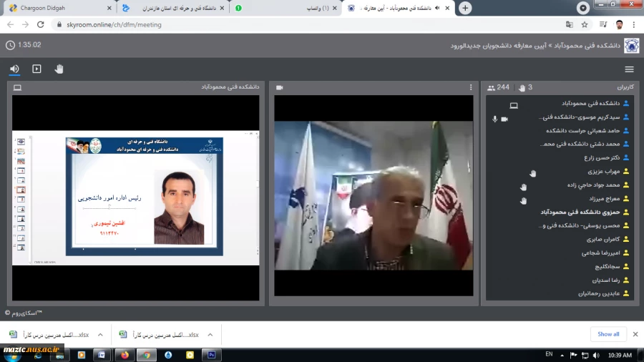Image resolution: width=644 pixels, height=362 pixels.
Task: Switch to the واتساپ WhatsApp tab
Action: click(286, 8)
